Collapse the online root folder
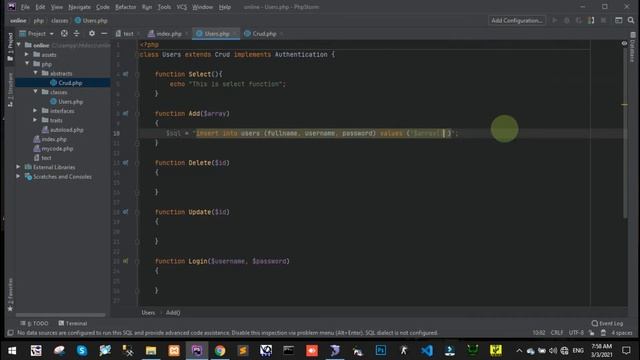Viewport: 640px width, 360px height. [x=19, y=45]
